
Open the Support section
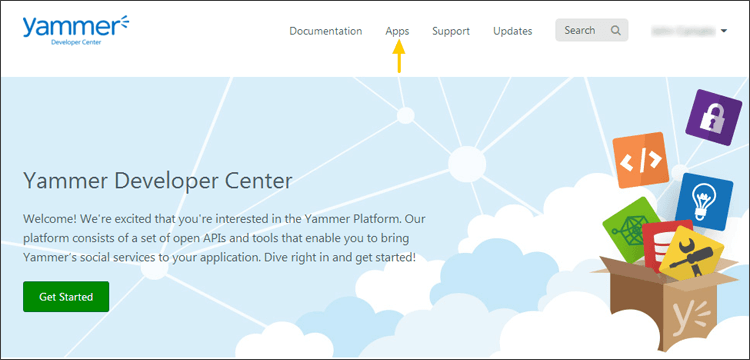click(451, 31)
